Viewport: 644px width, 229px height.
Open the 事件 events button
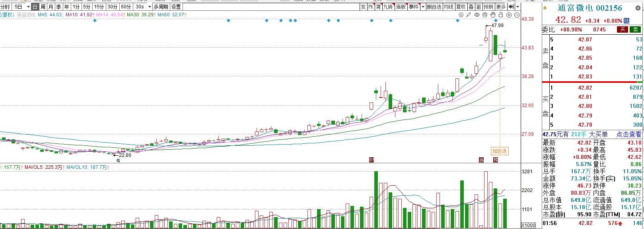[414, 7]
